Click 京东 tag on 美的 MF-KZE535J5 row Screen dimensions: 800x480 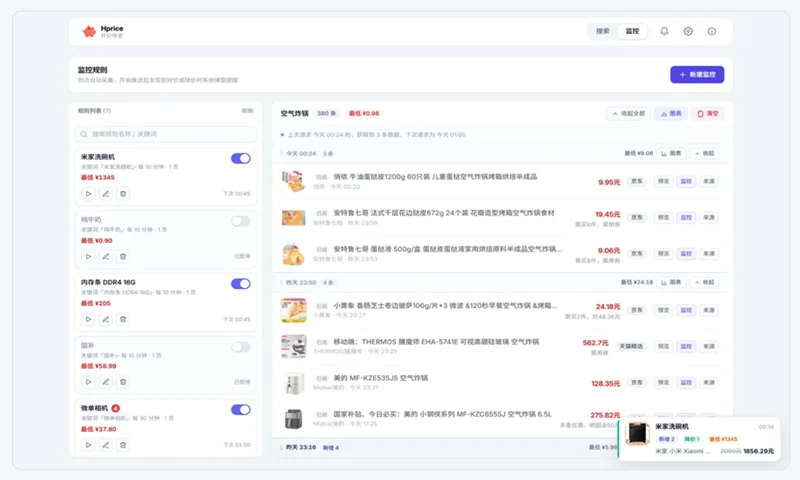(x=637, y=383)
